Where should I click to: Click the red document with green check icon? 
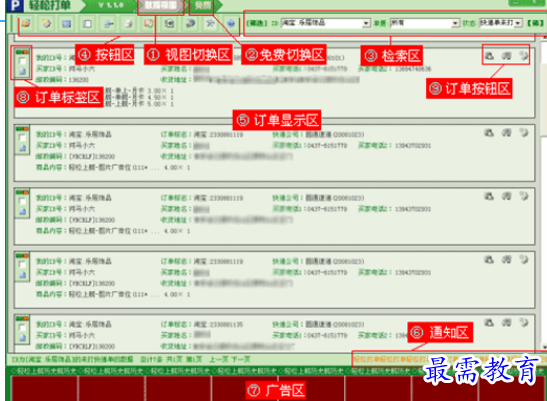click(149, 23)
